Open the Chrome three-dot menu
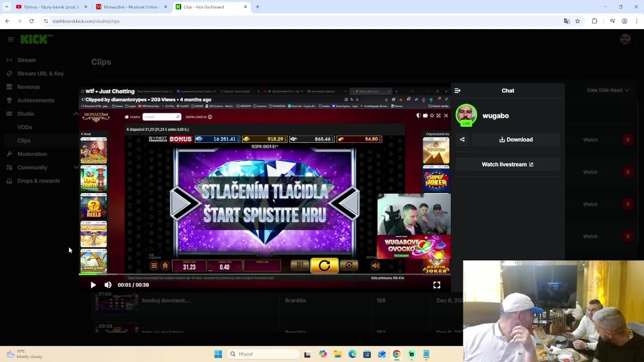The width and height of the screenshot is (644, 362). click(x=636, y=21)
